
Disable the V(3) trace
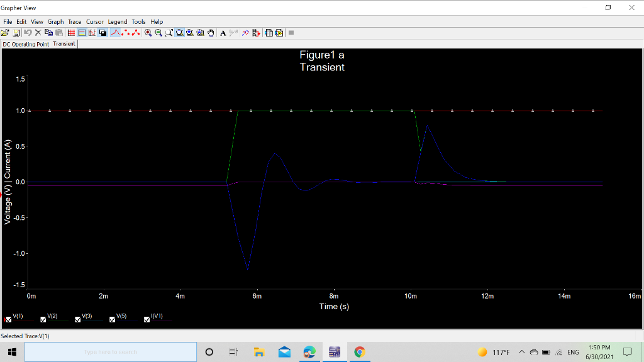[x=77, y=319]
